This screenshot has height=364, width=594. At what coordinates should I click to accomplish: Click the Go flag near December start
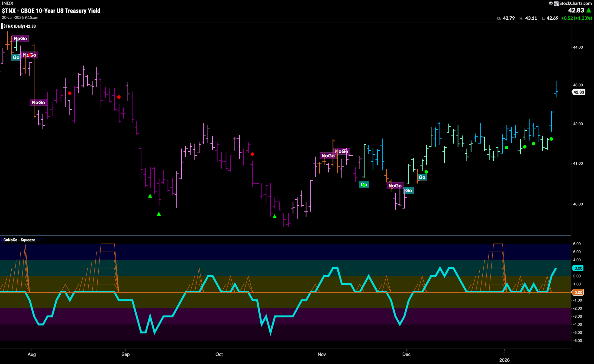click(x=408, y=191)
